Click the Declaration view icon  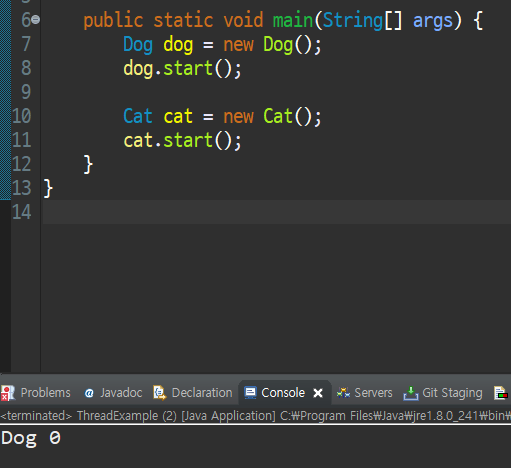pyautogui.click(x=160, y=393)
